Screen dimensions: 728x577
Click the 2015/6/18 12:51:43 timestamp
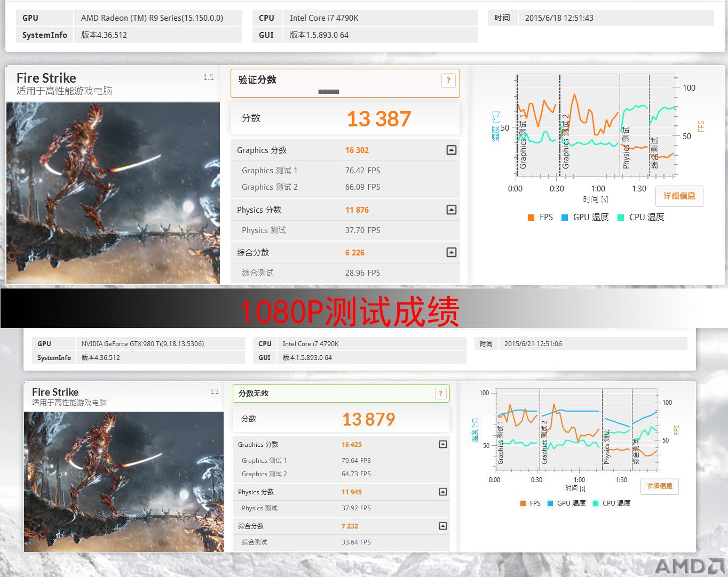click(559, 18)
